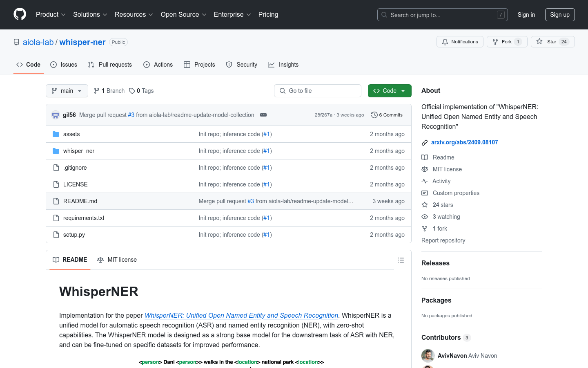Open the Contributors list
Screen dimensions: 588x368
pos(446,337)
